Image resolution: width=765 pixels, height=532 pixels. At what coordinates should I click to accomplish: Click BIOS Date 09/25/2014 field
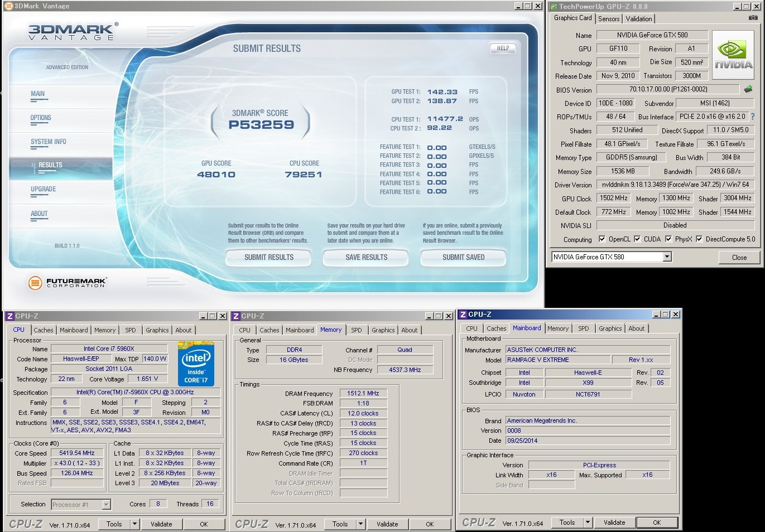click(x=588, y=441)
